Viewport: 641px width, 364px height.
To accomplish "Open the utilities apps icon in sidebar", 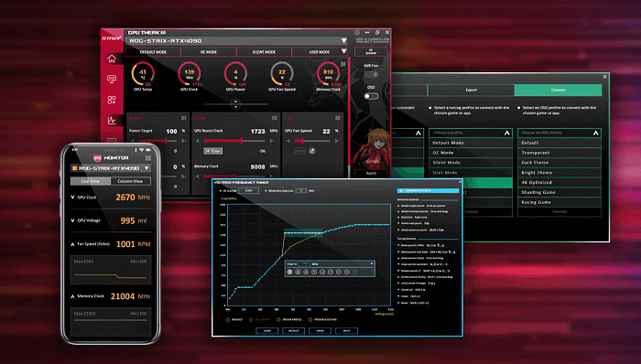I will (112, 100).
